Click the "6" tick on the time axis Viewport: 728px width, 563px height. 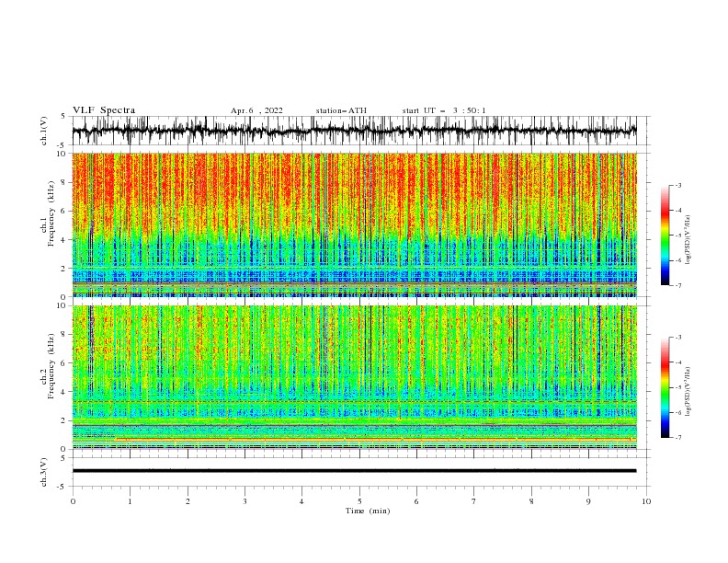pos(416,501)
